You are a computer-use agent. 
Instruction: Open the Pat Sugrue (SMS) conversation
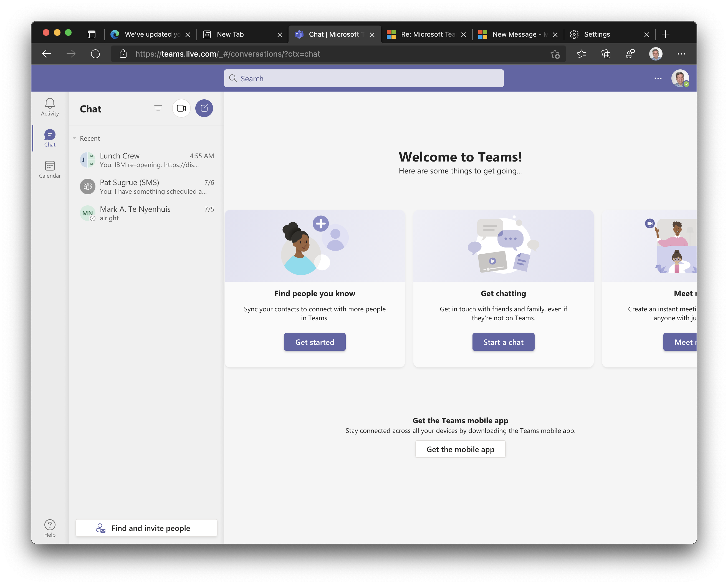tap(147, 186)
